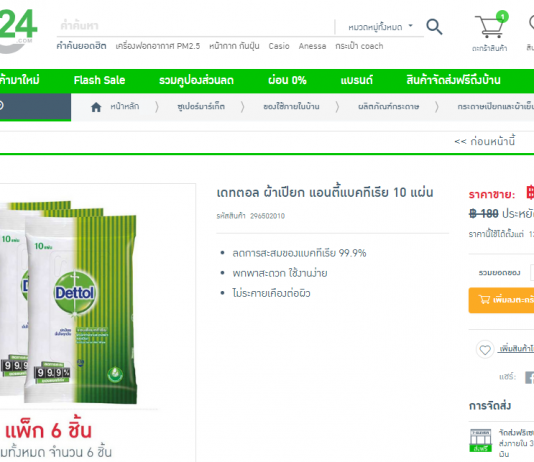Viewport: 534px width, 462px height.
Task: Open รวมคูปองส่วนลด coupon menu
Action: click(x=197, y=80)
